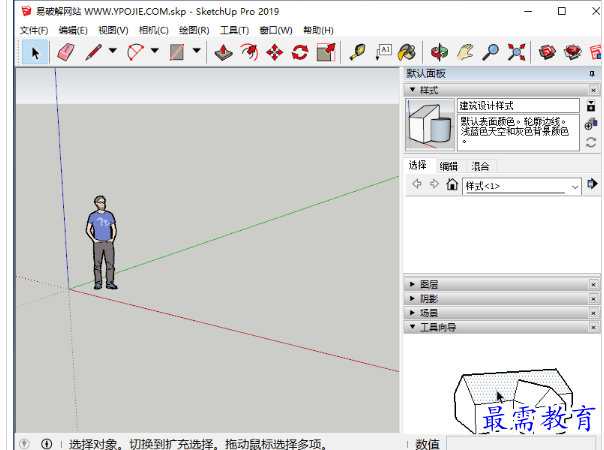The image size is (604, 450).
Task: Open the styles details arrow menu
Action: point(592,184)
